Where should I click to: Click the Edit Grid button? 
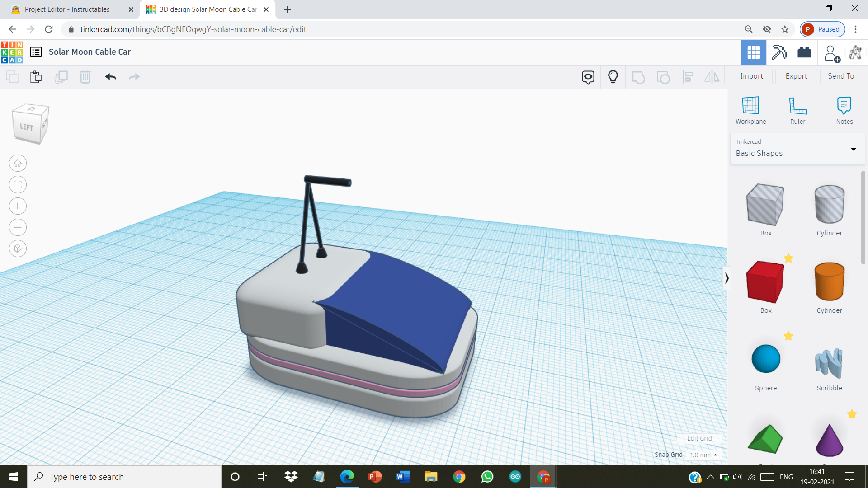click(699, 438)
